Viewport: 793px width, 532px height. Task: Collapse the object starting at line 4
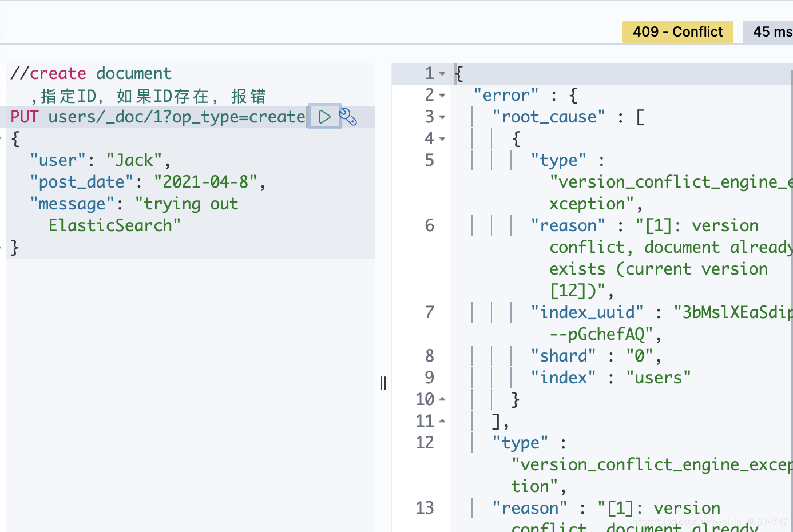(x=442, y=139)
